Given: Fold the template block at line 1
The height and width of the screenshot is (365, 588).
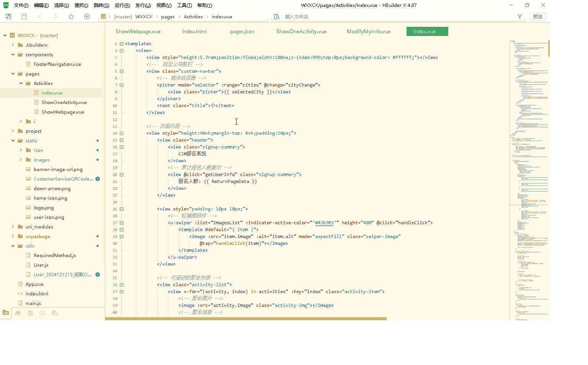Looking at the screenshot, I should pyautogui.click(x=121, y=44).
